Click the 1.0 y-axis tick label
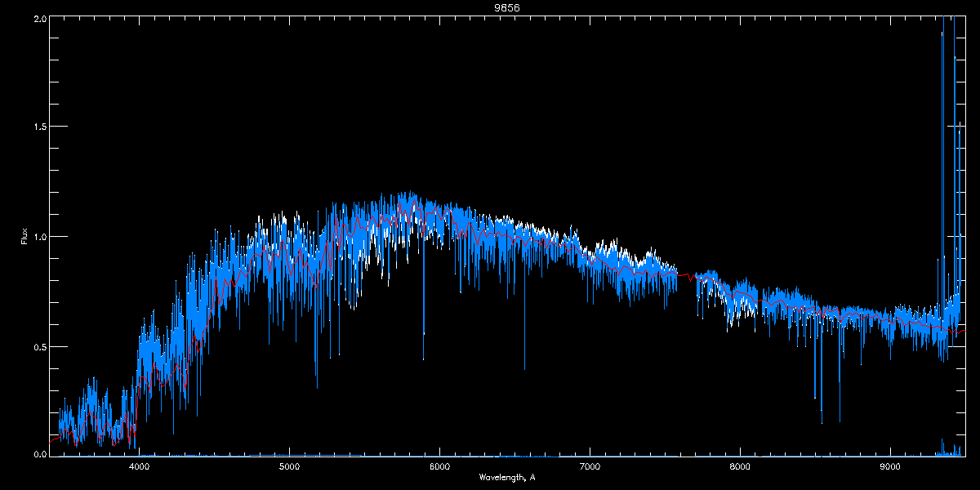Screen dimensions: 980x490 [x=38, y=237]
